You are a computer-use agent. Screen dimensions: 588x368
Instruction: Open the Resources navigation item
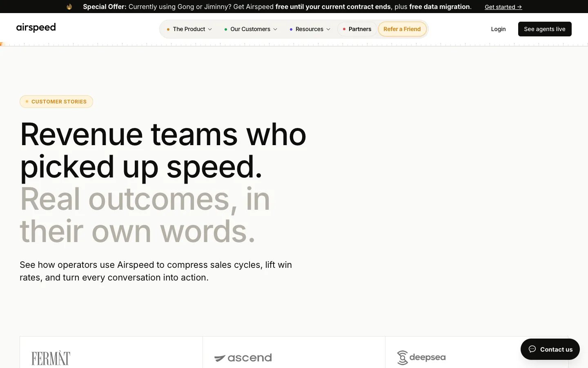coord(310,29)
